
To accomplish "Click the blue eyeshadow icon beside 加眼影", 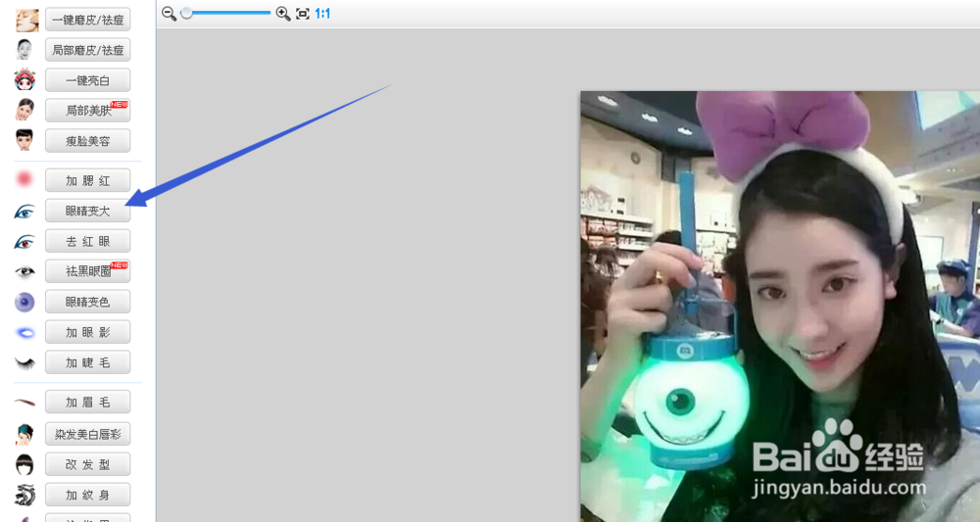I will (x=25, y=333).
